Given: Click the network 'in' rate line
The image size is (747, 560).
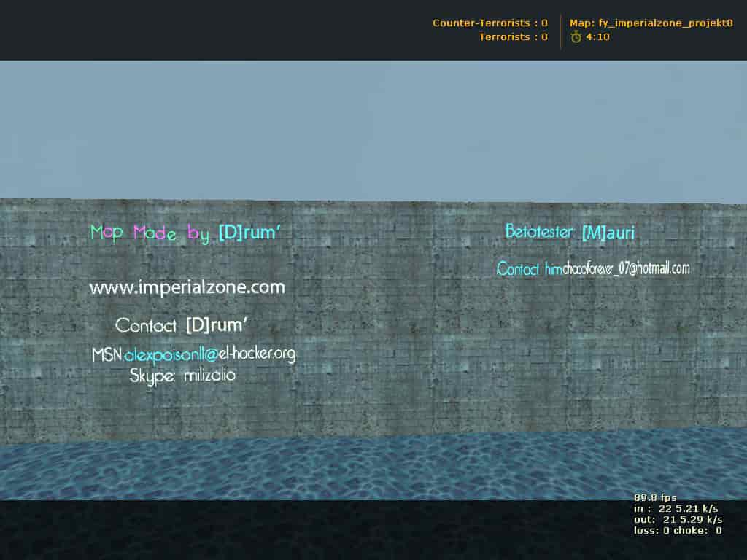Looking at the screenshot, I should coord(676,508).
